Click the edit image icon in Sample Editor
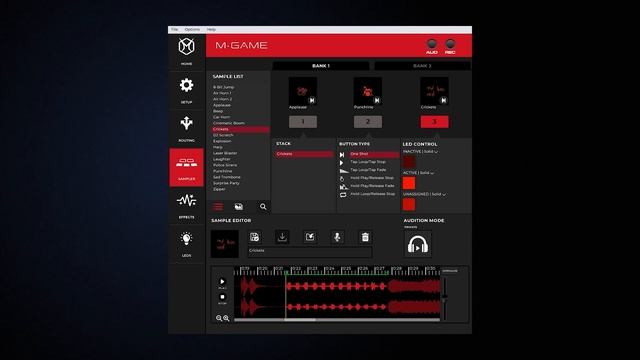This screenshot has width=640, height=360. point(310,237)
